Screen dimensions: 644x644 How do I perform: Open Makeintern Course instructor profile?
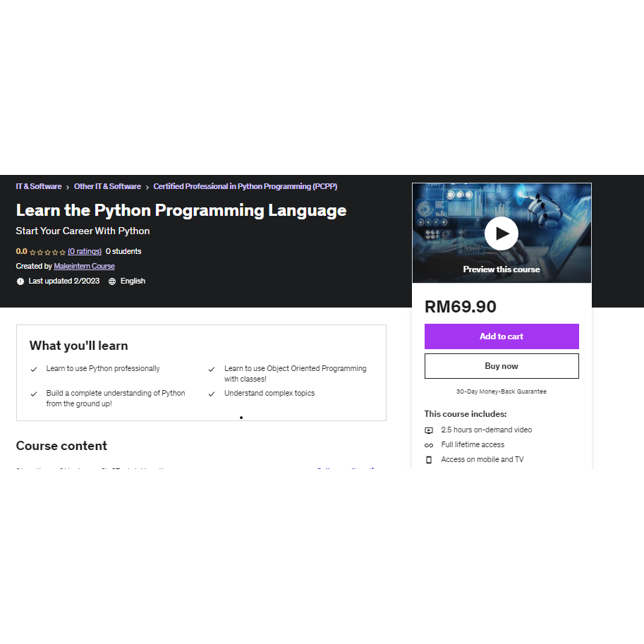[84, 266]
